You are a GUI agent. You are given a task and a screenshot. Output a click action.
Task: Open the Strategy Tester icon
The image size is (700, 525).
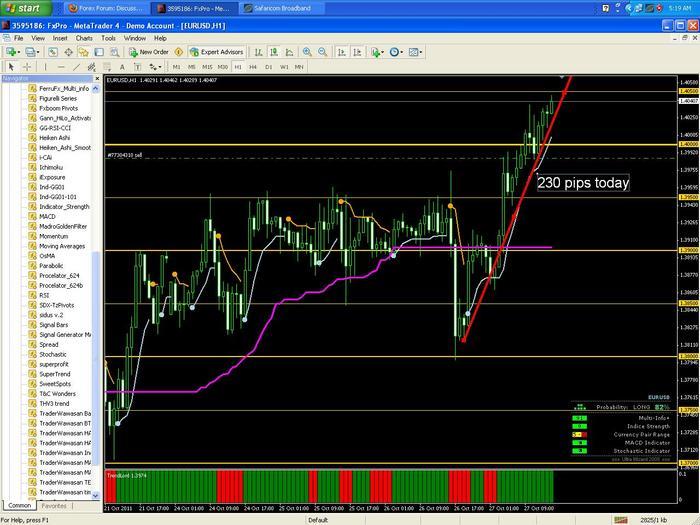click(115, 52)
